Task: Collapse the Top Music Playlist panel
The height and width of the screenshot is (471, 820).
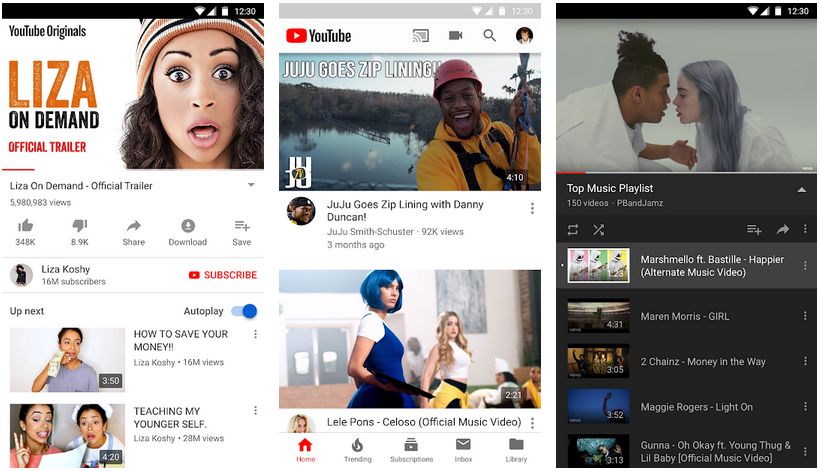Action: [801, 190]
